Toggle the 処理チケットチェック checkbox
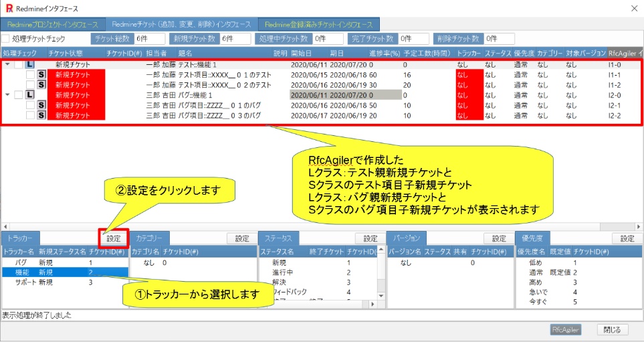 click(x=5, y=39)
